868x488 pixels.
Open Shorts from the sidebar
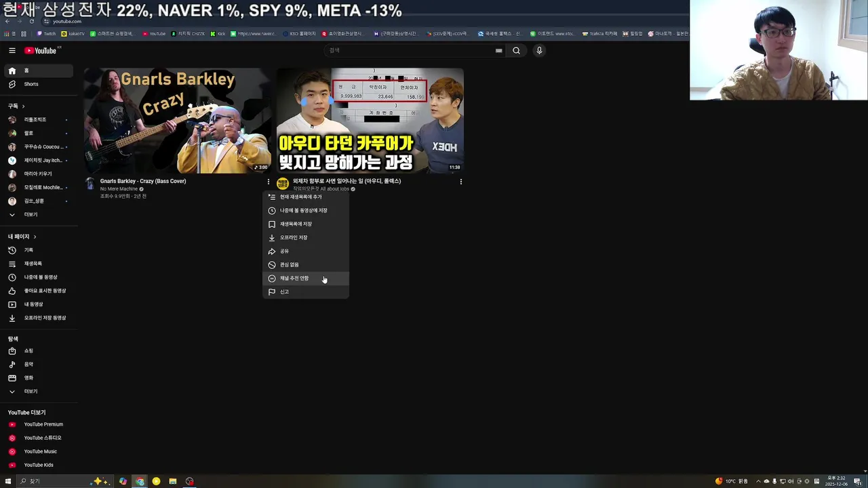tap(38, 84)
